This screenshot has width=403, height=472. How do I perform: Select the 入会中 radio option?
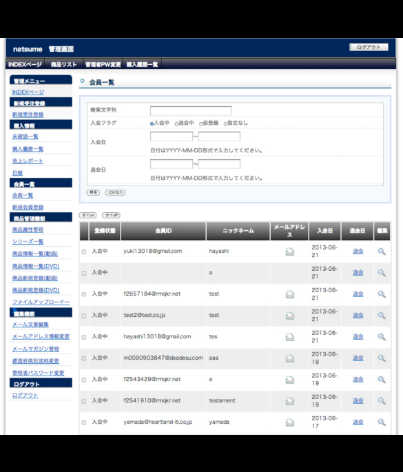click(x=152, y=123)
